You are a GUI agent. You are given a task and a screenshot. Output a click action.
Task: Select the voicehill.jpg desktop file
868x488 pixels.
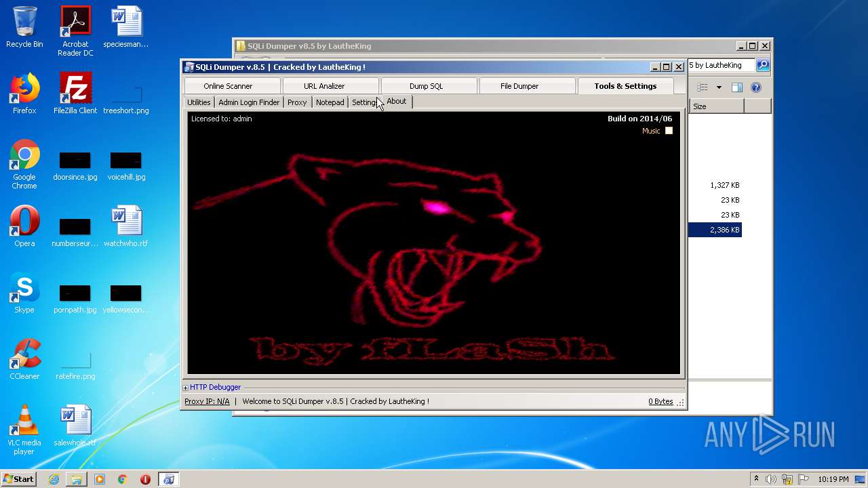point(126,166)
